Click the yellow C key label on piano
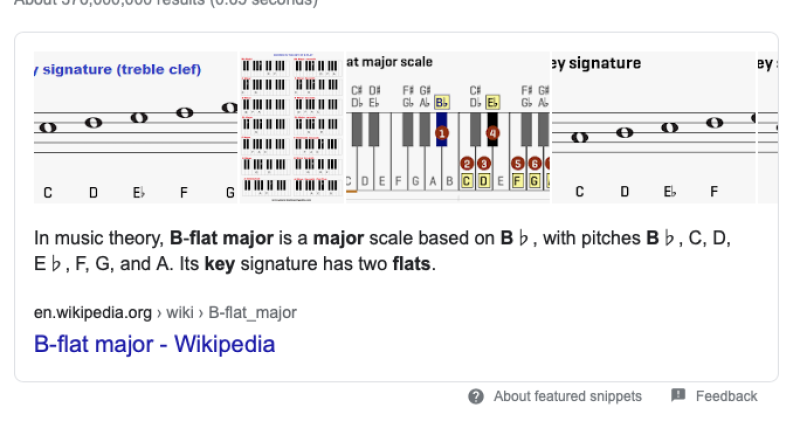The width and height of the screenshot is (800, 421). 467,181
